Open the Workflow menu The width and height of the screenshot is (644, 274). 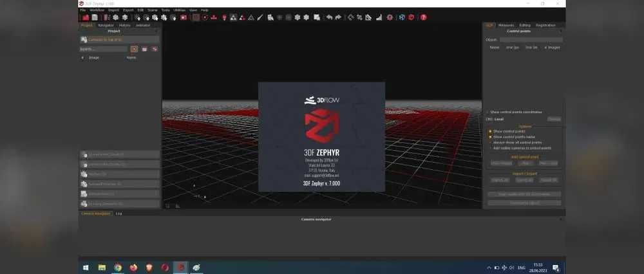pyautogui.click(x=97, y=10)
